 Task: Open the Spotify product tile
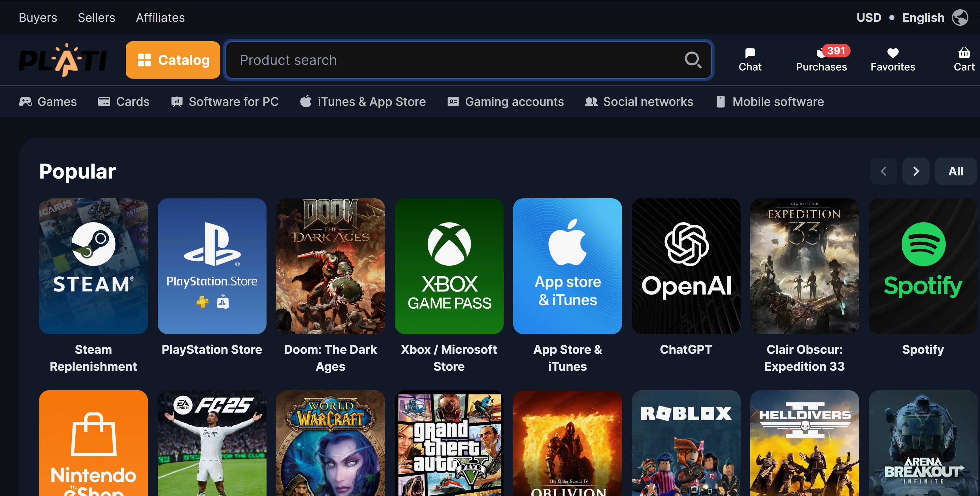tap(923, 266)
